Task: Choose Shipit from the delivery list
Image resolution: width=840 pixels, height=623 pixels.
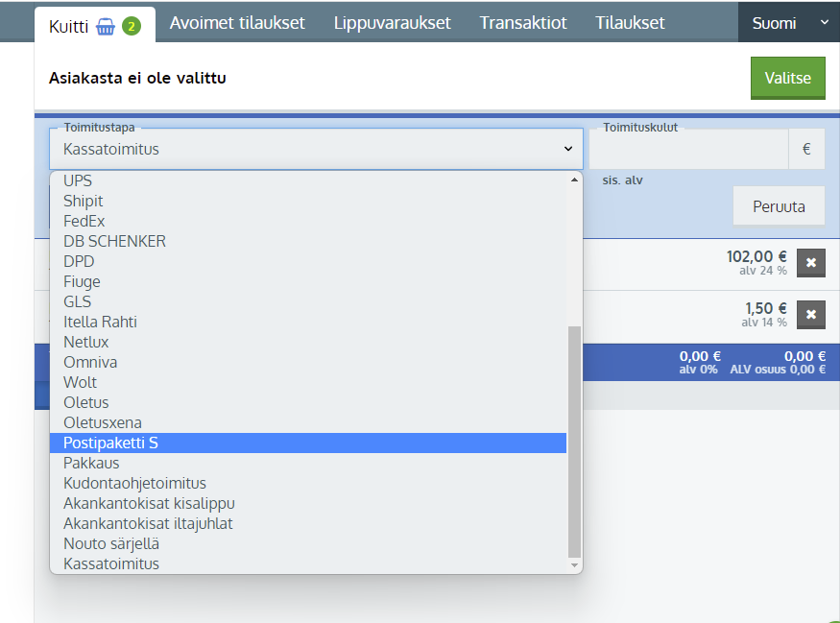Action: [308, 201]
